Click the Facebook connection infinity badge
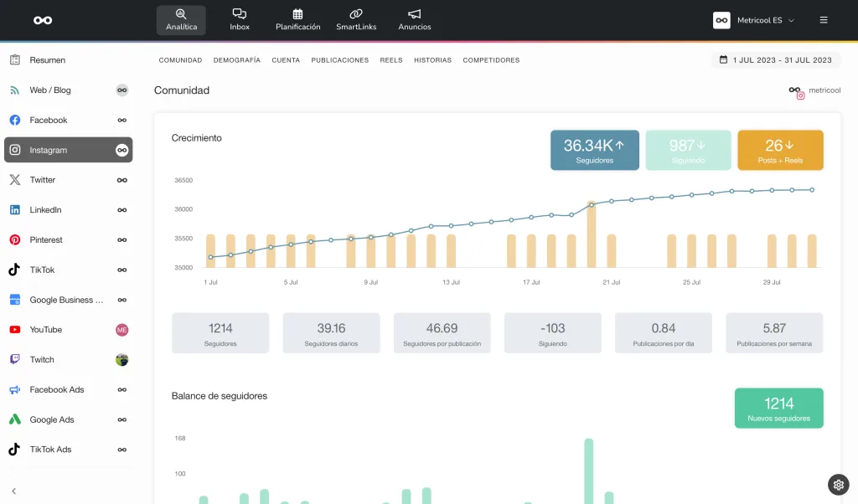This screenshot has width=858, height=504. coord(122,121)
